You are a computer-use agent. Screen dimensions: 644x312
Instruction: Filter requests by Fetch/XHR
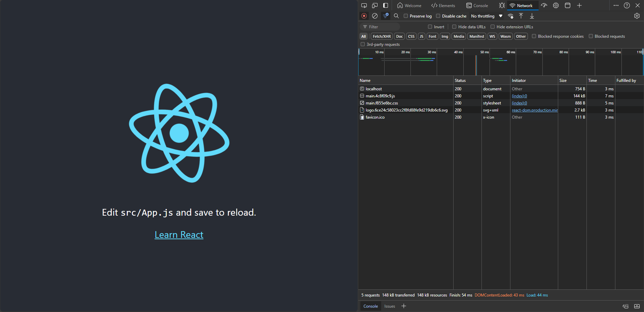click(382, 36)
